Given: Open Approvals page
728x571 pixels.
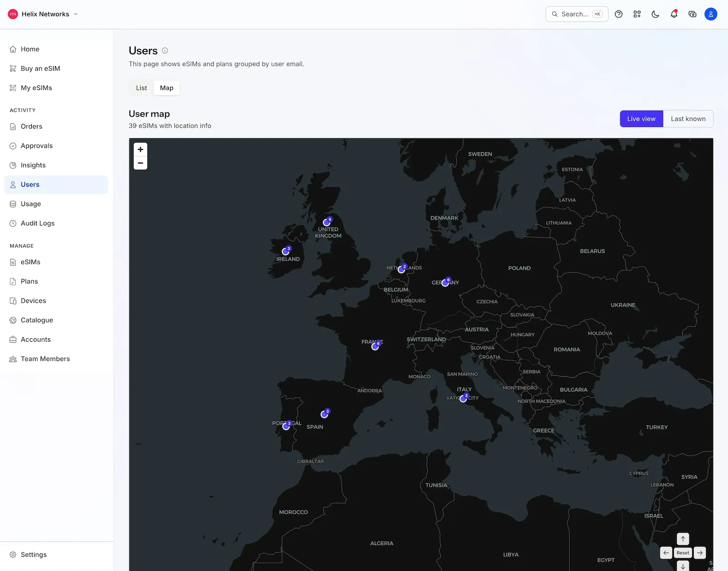Looking at the screenshot, I should coord(56,146).
